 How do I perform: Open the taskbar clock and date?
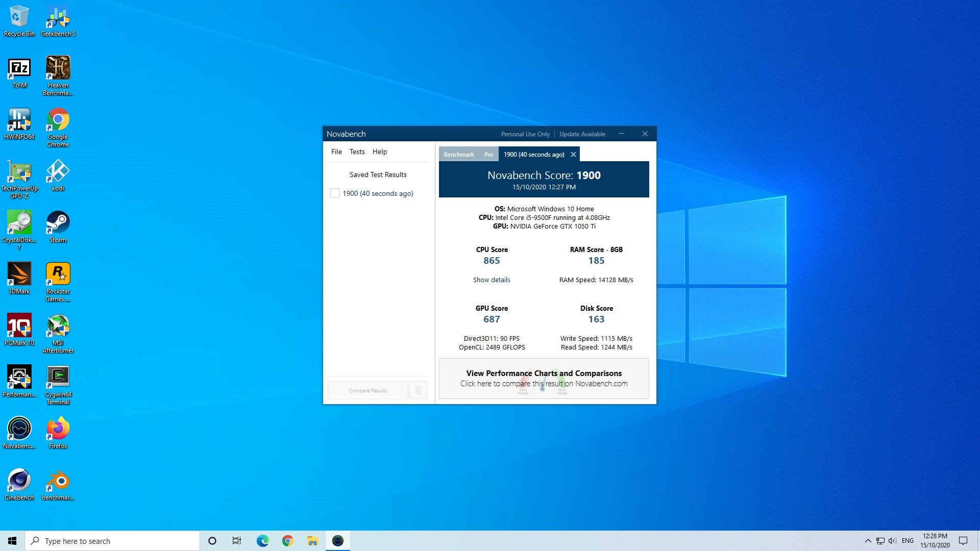point(935,541)
